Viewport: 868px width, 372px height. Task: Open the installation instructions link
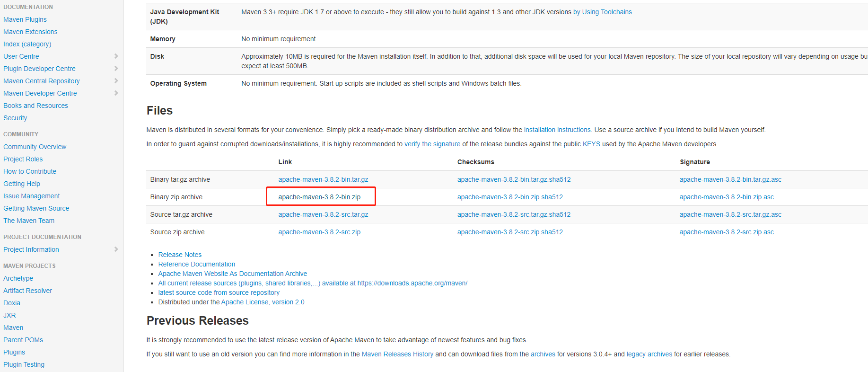[558, 130]
